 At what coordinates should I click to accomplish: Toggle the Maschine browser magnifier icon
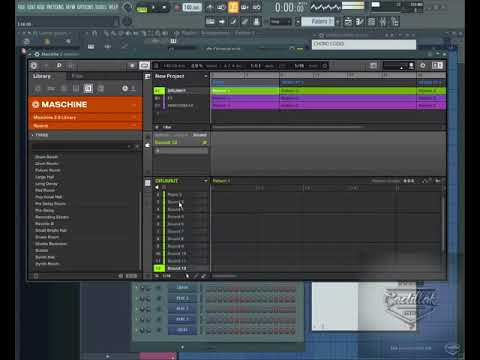click(59, 66)
